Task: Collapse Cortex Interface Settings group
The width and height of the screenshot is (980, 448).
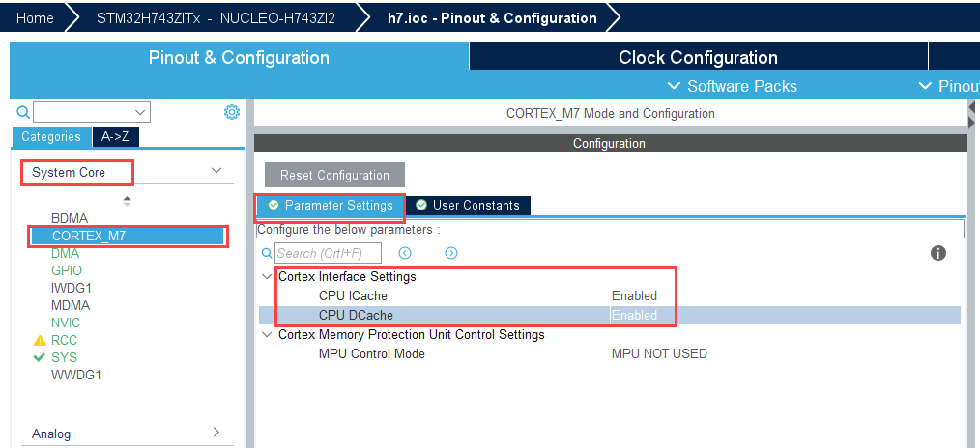Action: coord(267,276)
